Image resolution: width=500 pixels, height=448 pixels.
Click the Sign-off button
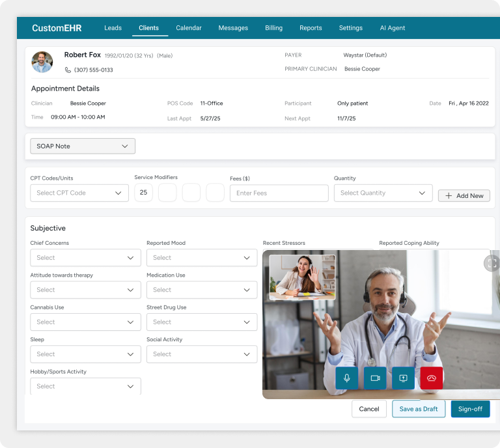click(470, 409)
